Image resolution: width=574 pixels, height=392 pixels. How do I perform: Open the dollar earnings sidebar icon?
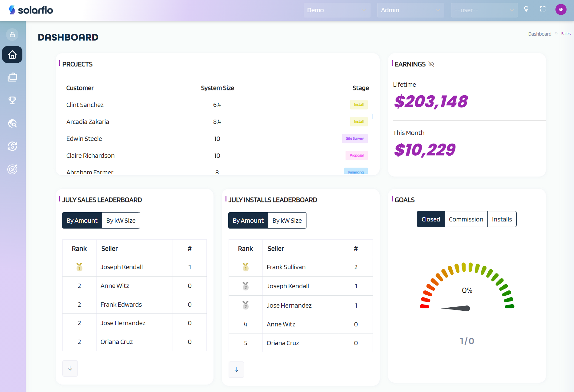[12, 146]
